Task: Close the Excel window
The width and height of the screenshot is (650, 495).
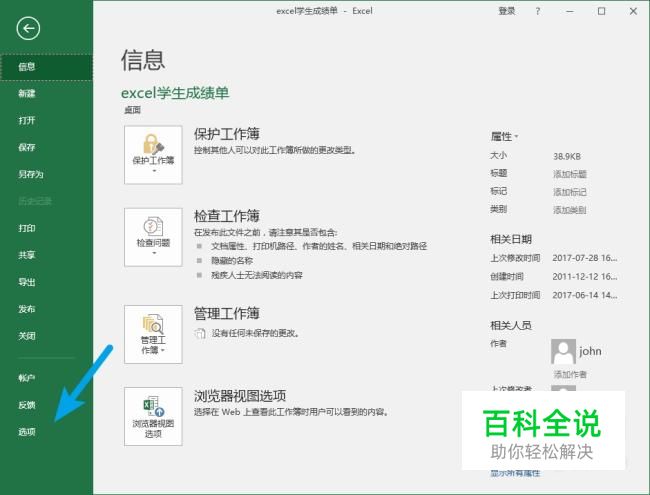Action: click(633, 11)
